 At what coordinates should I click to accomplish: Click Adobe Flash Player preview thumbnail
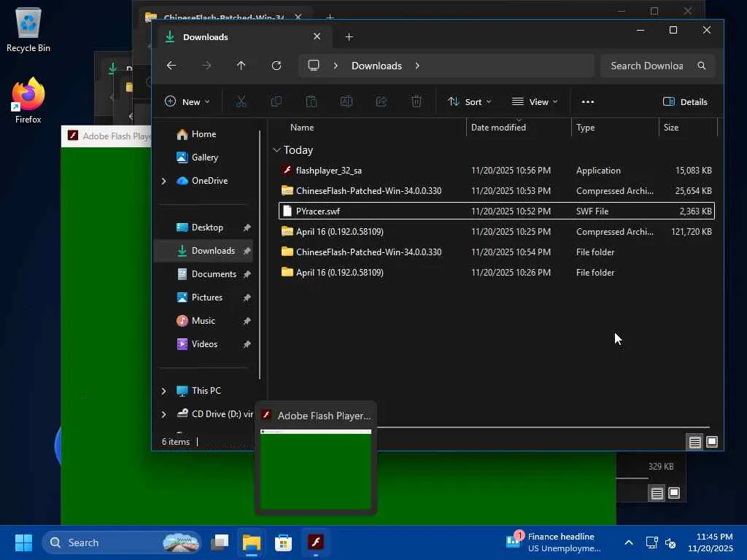pos(316,469)
